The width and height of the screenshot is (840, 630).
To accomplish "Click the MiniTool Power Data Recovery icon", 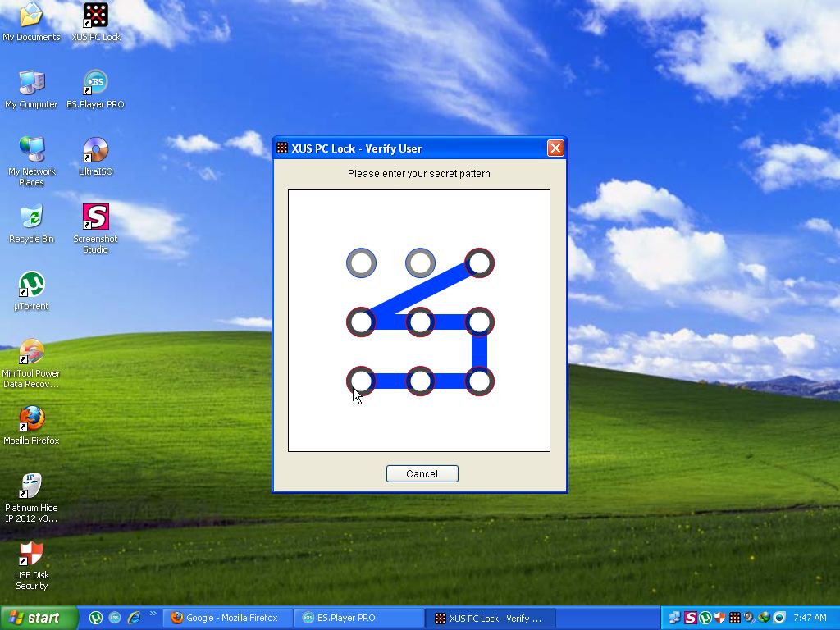I will (31, 352).
